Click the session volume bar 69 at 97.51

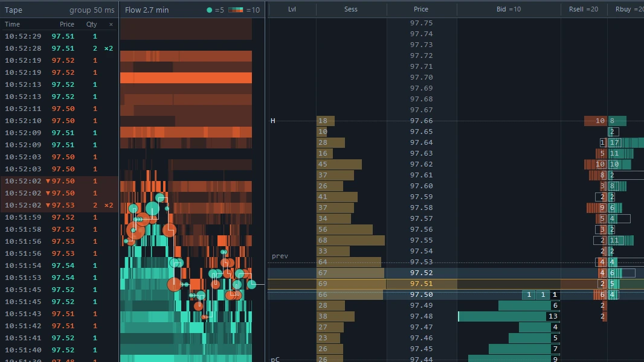point(352,284)
